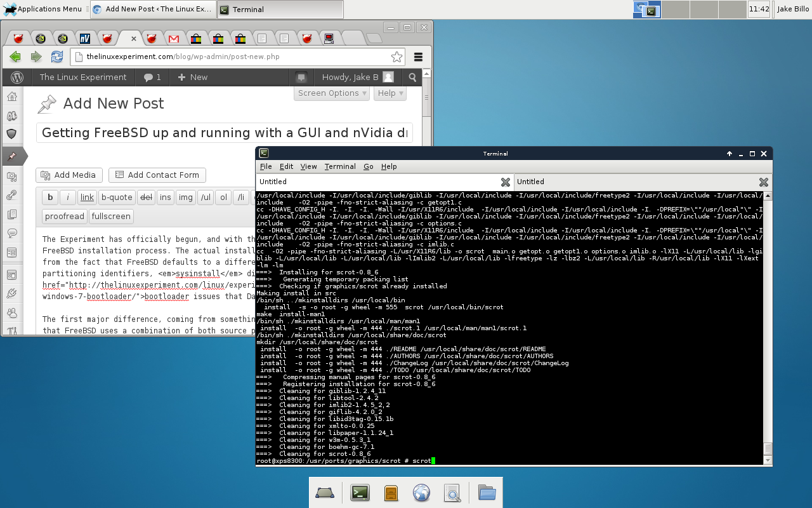Screen dimensions: 812x508
Task: Click the Add Contact Form button
Action: point(157,175)
